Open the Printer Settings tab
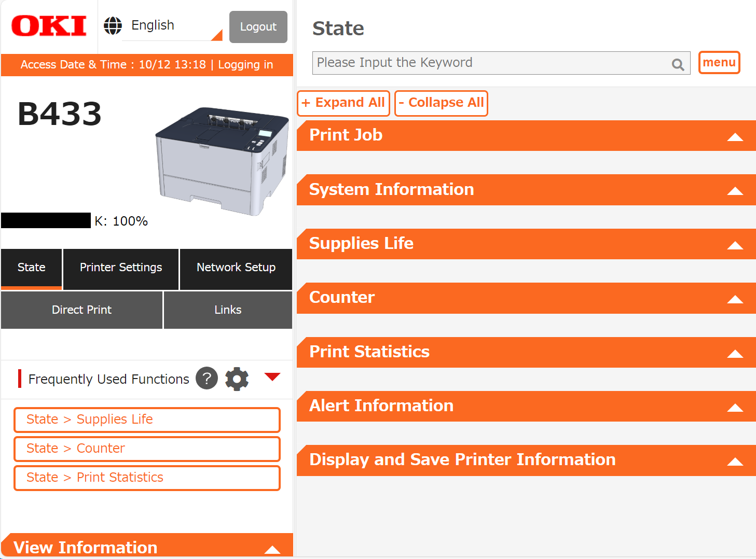The image size is (756, 559). point(121,269)
